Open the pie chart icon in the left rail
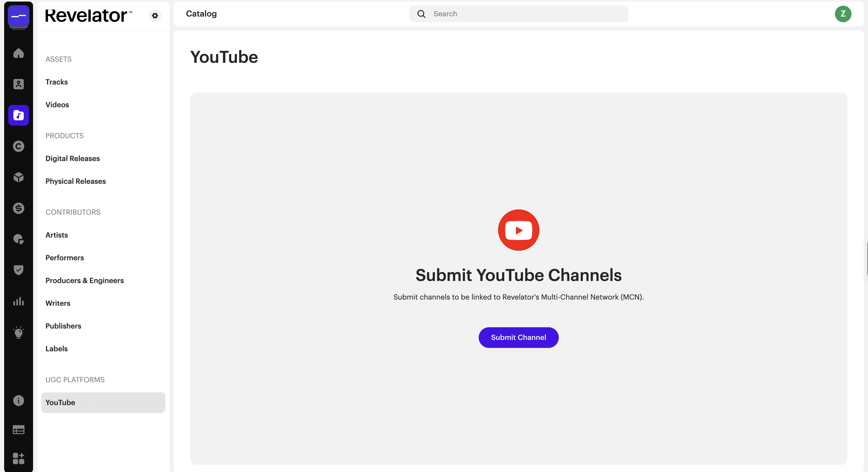This screenshot has width=868, height=472. (19, 239)
